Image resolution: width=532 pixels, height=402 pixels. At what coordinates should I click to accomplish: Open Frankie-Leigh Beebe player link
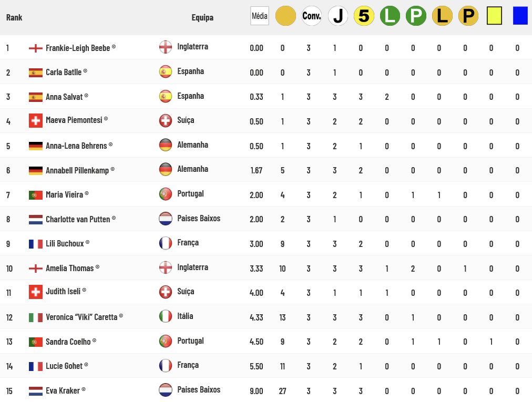[x=78, y=48]
